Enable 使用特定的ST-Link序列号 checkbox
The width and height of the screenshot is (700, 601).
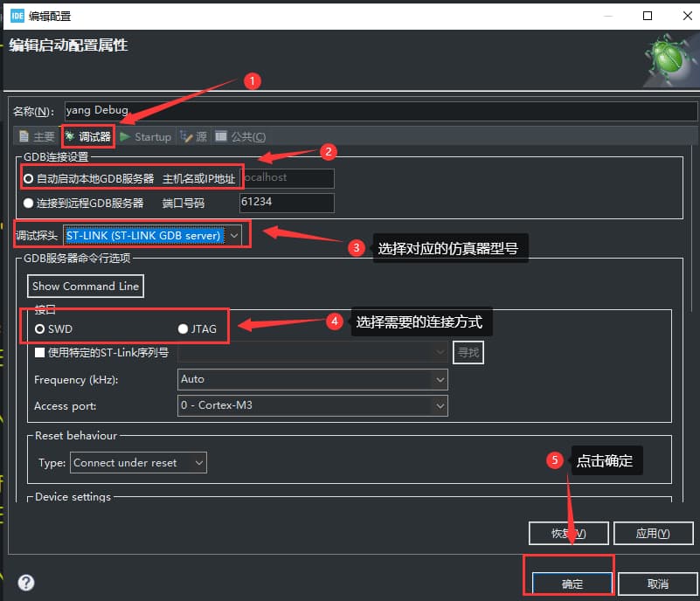coord(39,353)
